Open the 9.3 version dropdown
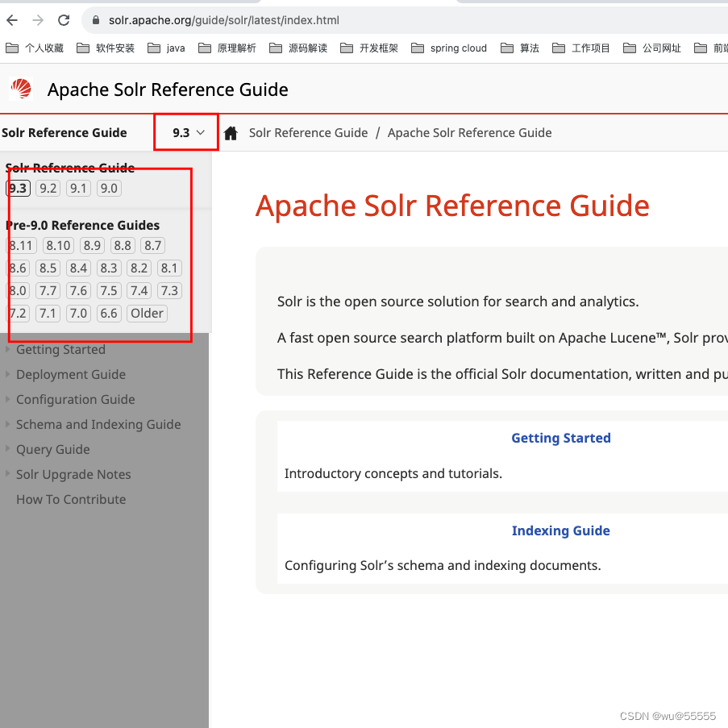This screenshot has width=728, height=728. click(185, 131)
